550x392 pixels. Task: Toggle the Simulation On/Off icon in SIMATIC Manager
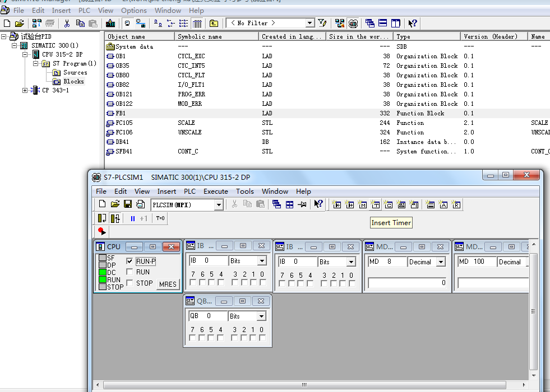pos(353,24)
